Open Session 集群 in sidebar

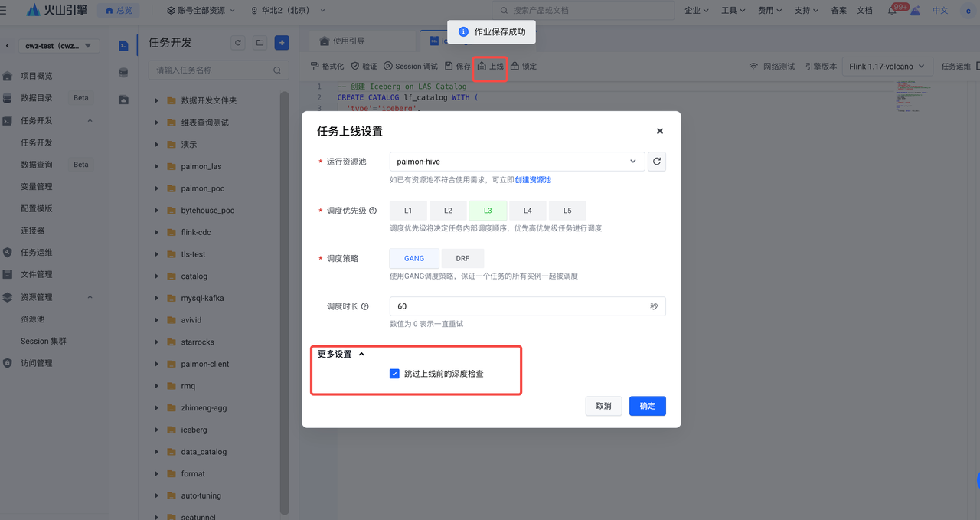pos(44,341)
